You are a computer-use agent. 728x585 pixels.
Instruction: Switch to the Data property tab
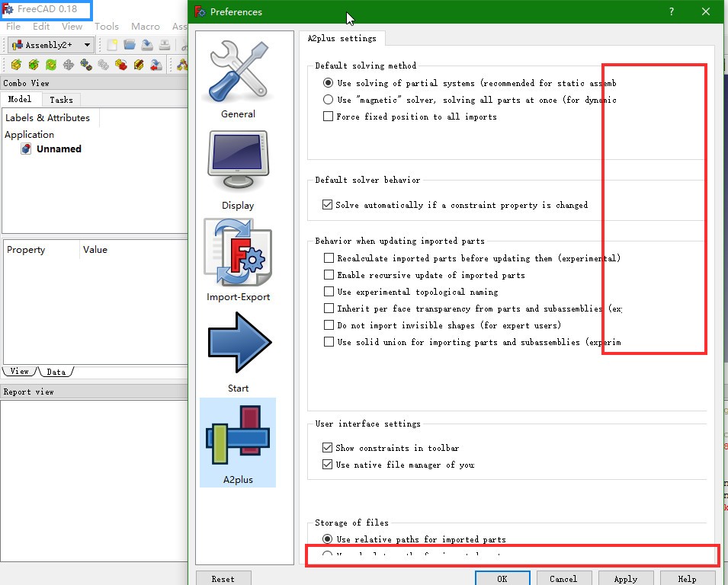click(x=56, y=372)
